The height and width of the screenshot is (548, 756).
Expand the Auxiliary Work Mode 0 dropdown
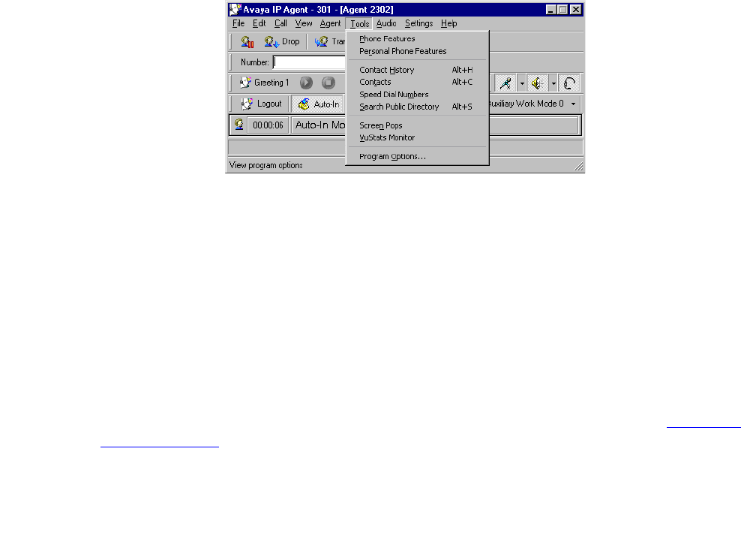(573, 104)
